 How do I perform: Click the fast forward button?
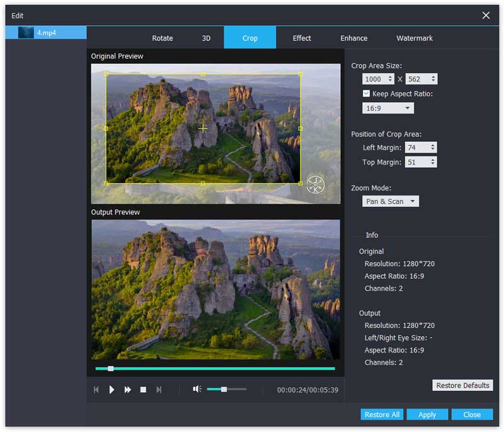(127, 390)
